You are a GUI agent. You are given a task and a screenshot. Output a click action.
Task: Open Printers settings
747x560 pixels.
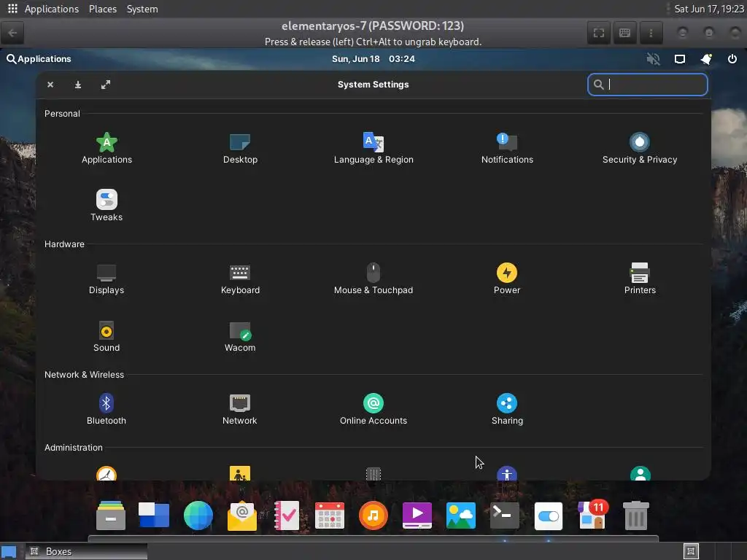coord(640,279)
